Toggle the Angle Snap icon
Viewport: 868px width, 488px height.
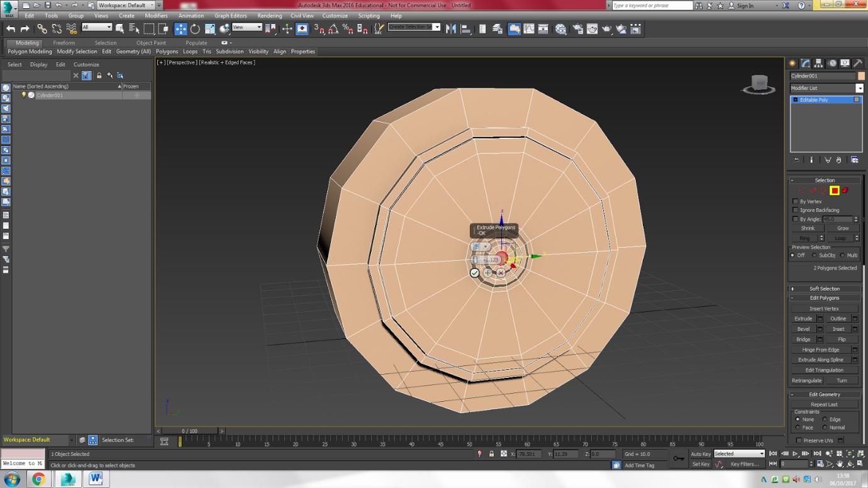(333, 29)
